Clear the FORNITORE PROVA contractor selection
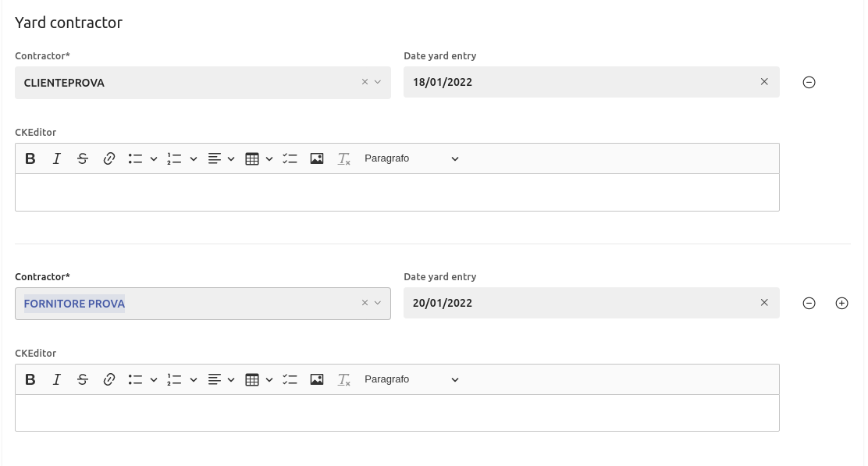 (365, 303)
